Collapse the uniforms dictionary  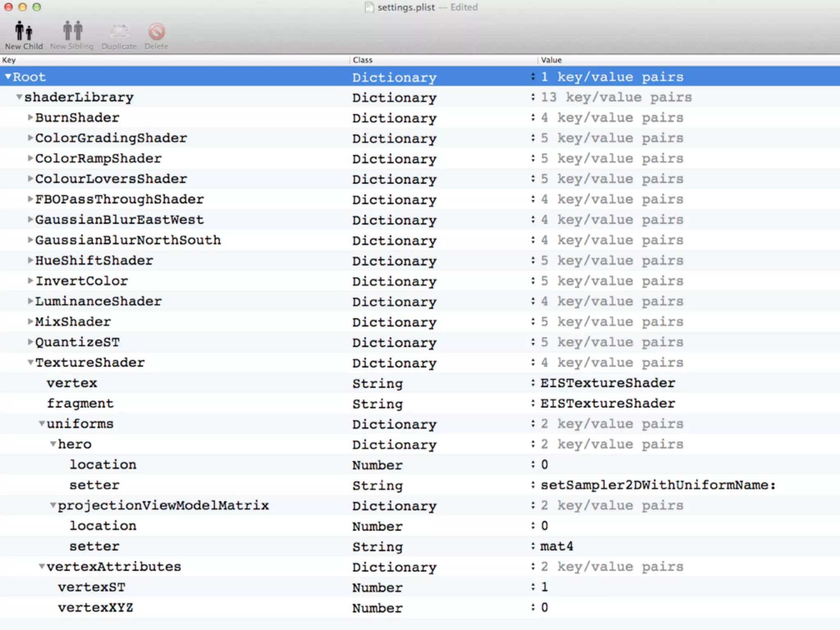41,424
